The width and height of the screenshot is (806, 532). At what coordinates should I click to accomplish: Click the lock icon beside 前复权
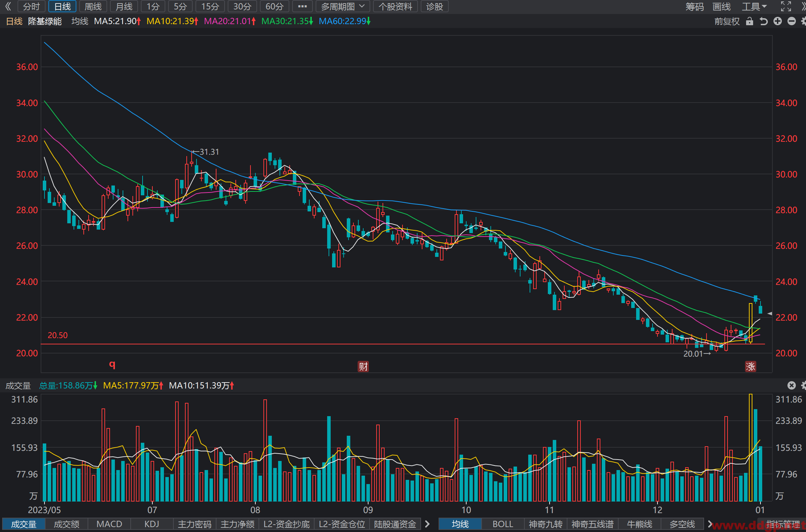pyautogui.click(x=749, y=21)
